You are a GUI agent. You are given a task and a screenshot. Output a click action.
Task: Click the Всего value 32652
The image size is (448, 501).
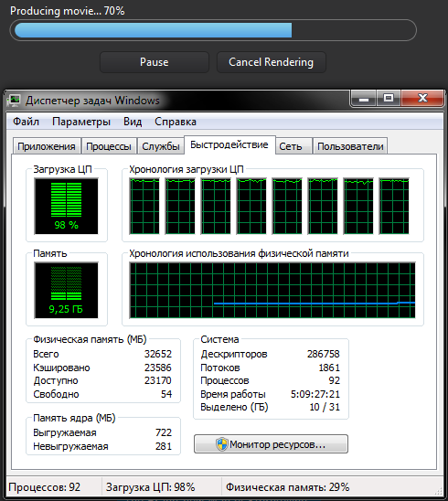point(158,354)
